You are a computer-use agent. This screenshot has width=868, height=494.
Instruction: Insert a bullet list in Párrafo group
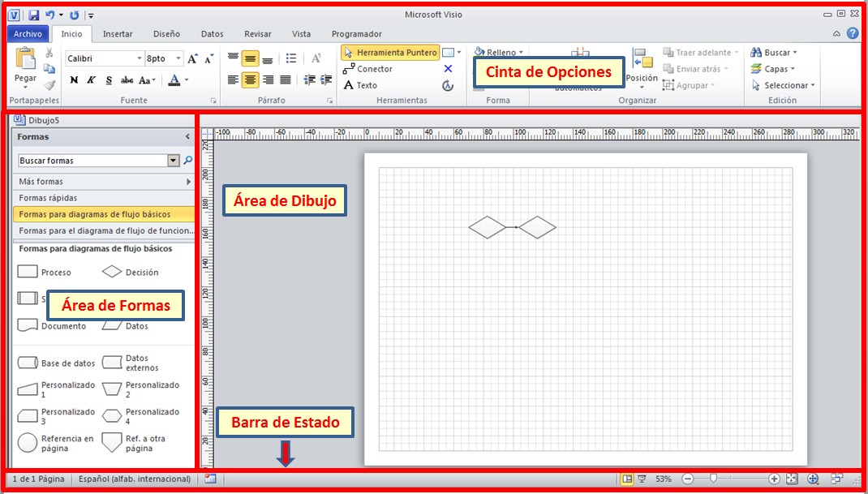291,58
